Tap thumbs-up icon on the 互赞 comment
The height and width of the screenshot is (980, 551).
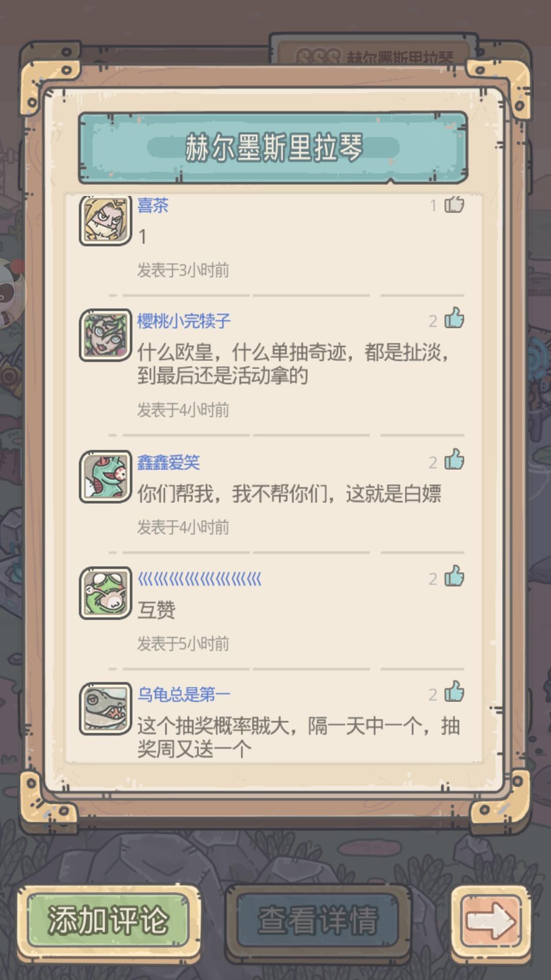[454, 576]
